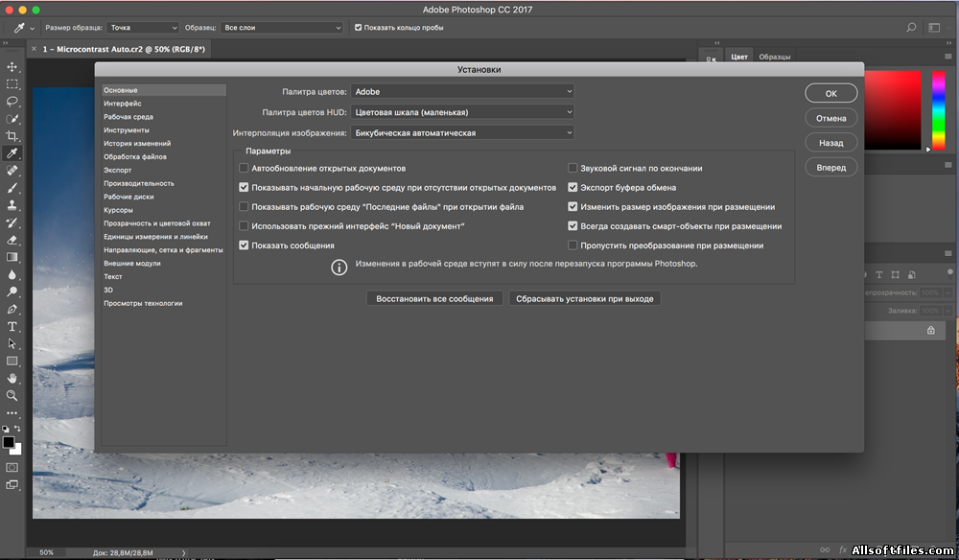Expand the Интерполяция изображения dropdown

[x=462, y=133]
